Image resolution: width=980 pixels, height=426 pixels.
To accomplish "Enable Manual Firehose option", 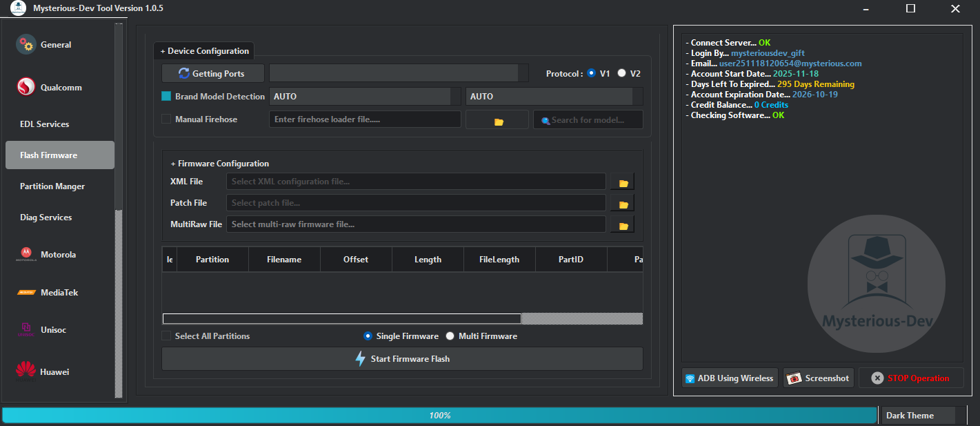I will pos(166,119).
